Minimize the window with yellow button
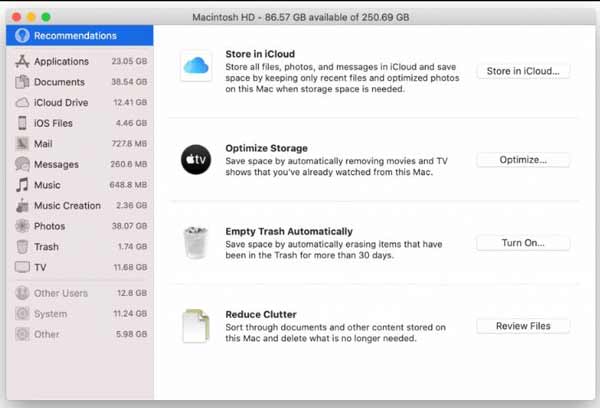This screenshot has height=408, width=600. (31, 17)
